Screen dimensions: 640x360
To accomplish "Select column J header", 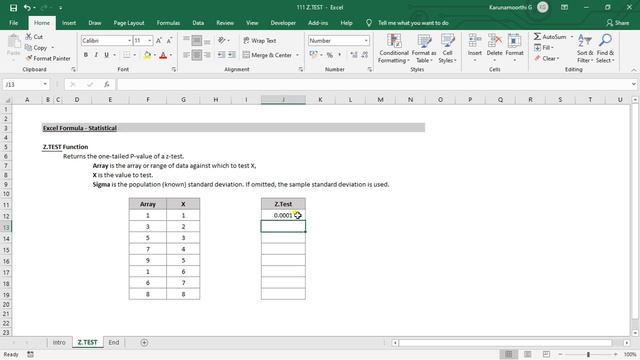I will [x=283, y=100].
